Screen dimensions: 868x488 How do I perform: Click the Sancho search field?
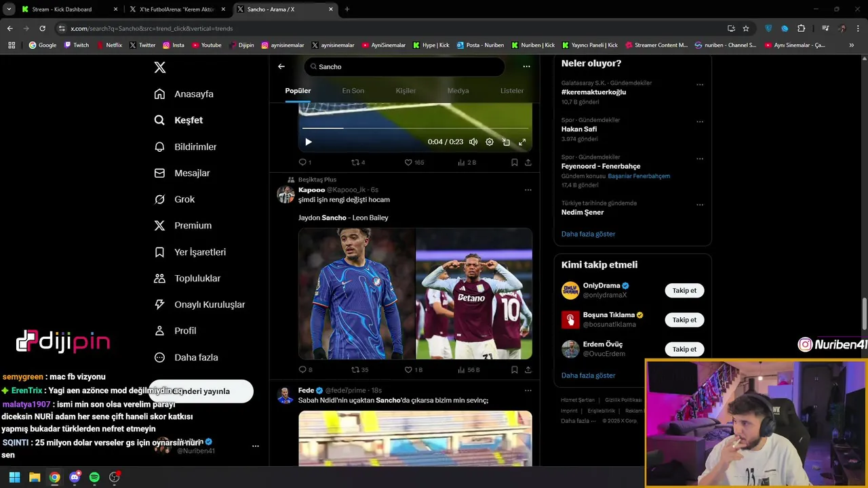click(x=404, y=66)
